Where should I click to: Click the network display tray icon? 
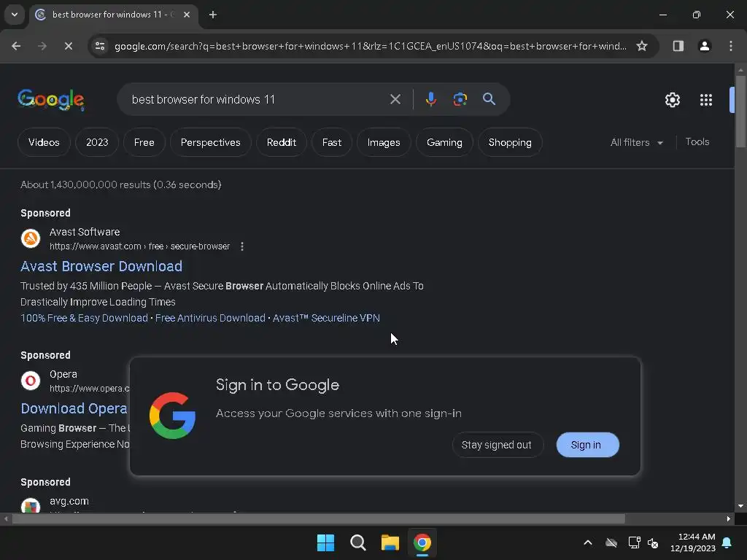tap(634, 542)
